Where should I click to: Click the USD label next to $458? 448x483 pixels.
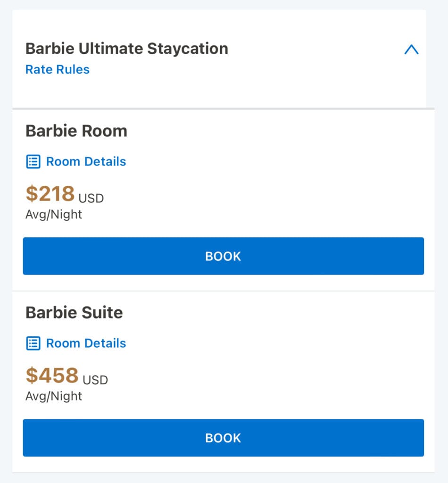pyautogui.click(x=95, y=380)
